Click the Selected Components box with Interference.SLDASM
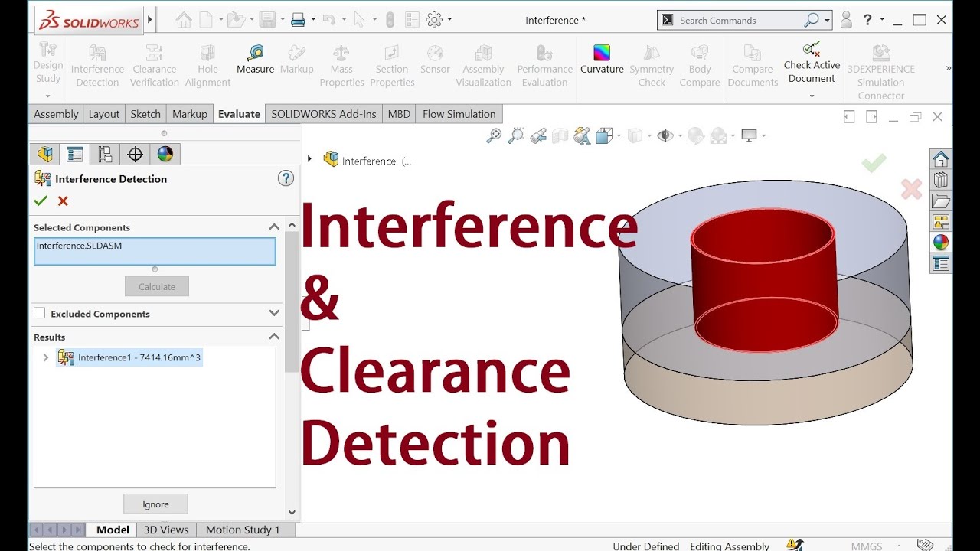 click(x=155, y=252)
